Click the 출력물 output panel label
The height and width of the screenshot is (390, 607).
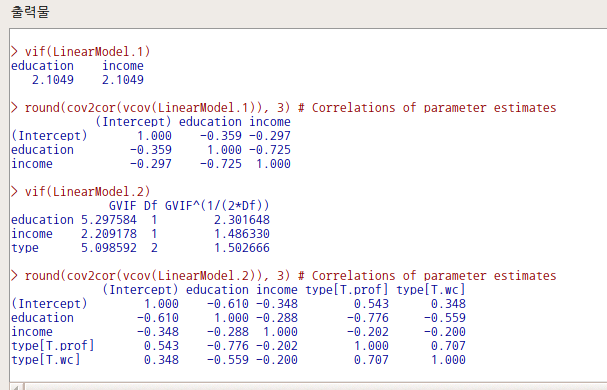coord(30,11)
